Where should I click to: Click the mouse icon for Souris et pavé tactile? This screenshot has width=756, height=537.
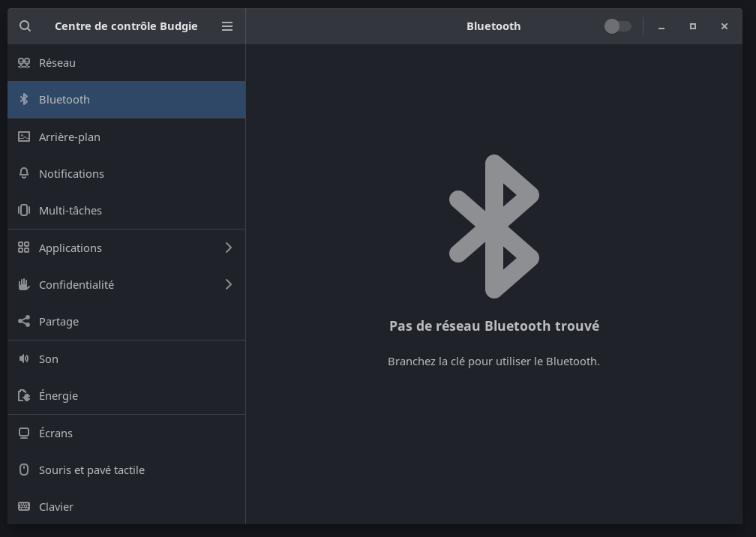tap(24, 469)
